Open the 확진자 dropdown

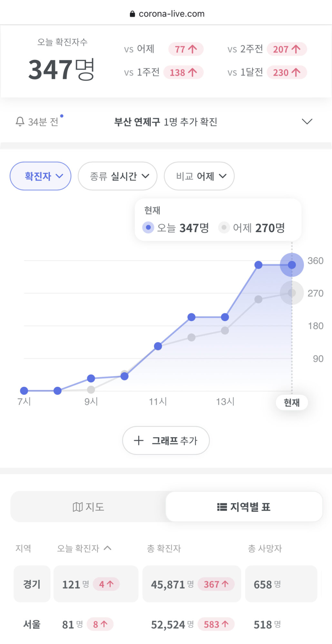click(x=41, y=176)
